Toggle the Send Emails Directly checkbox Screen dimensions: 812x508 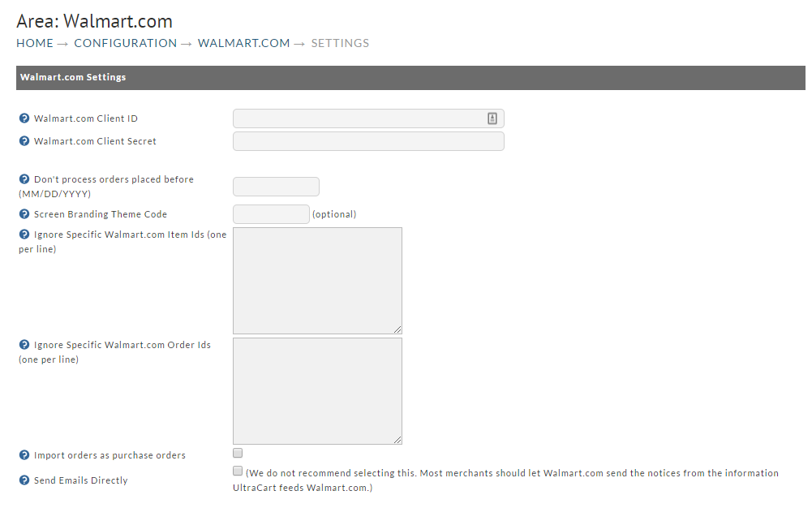point(238,471)
